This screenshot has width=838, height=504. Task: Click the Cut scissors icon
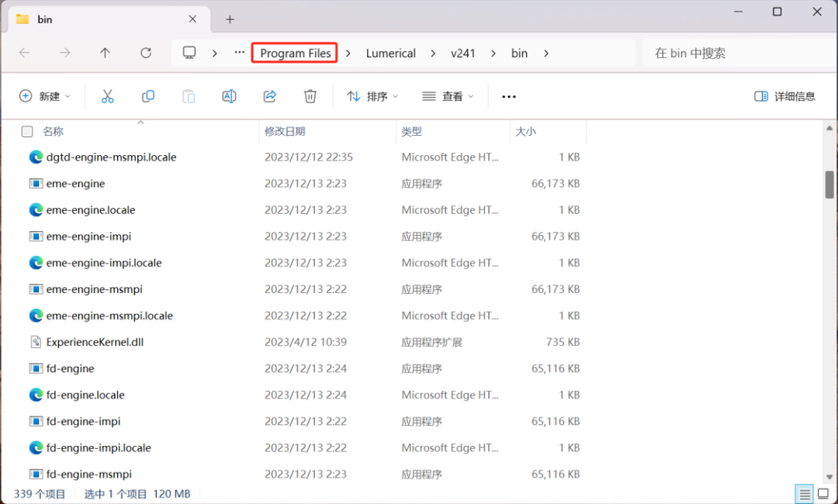click(107, 96)
